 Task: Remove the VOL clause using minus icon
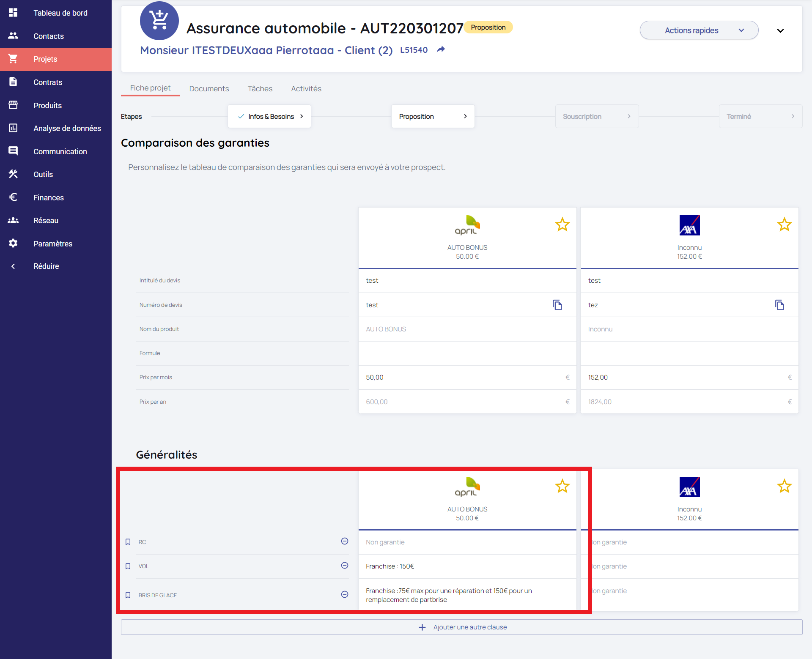[345, 566]
